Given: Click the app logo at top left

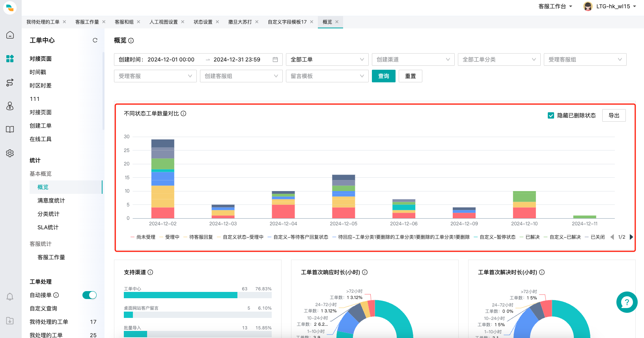Looking at the screenshot, I should point(10,7).
